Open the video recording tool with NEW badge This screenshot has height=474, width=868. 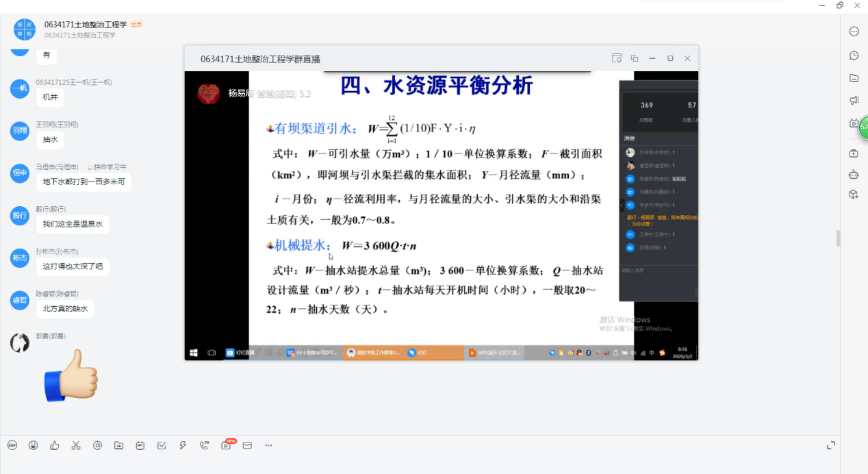point(225,445)
